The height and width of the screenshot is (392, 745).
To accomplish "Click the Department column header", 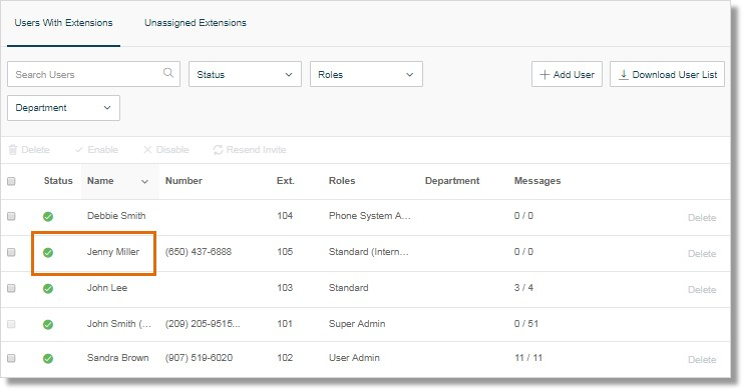I will tap(452, 181).
